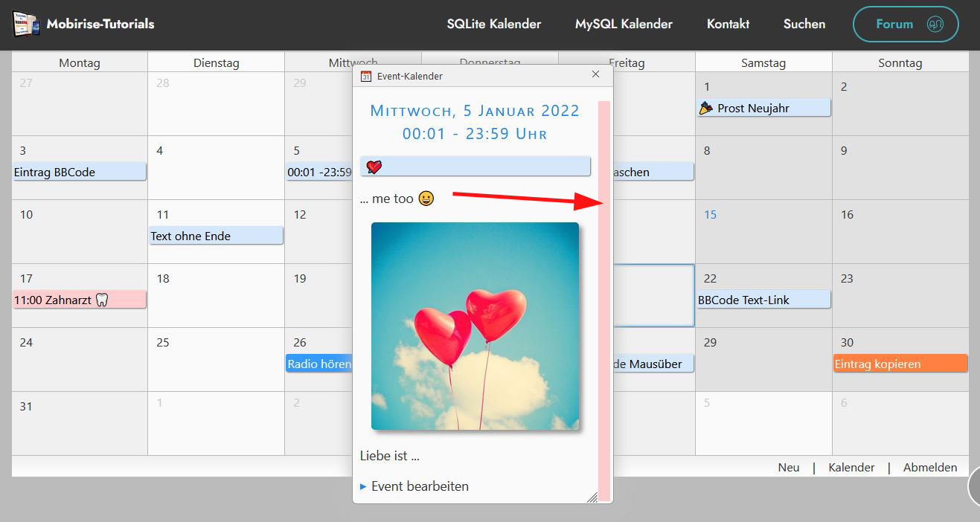Close the Event-Kalender dialog

(595, 74)
